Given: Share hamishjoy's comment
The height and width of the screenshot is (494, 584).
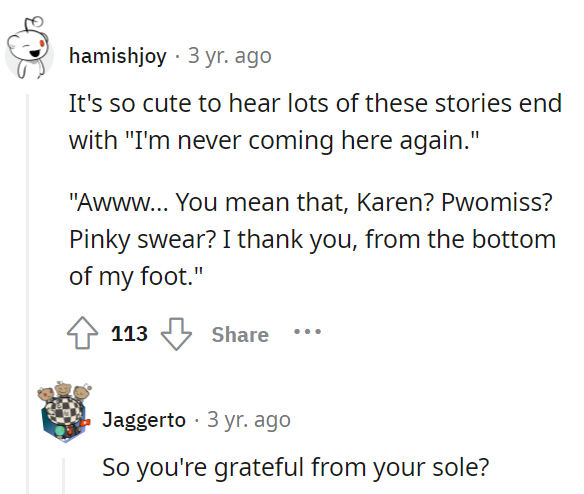Looking at the screenshot, I should tap(240, 335).
